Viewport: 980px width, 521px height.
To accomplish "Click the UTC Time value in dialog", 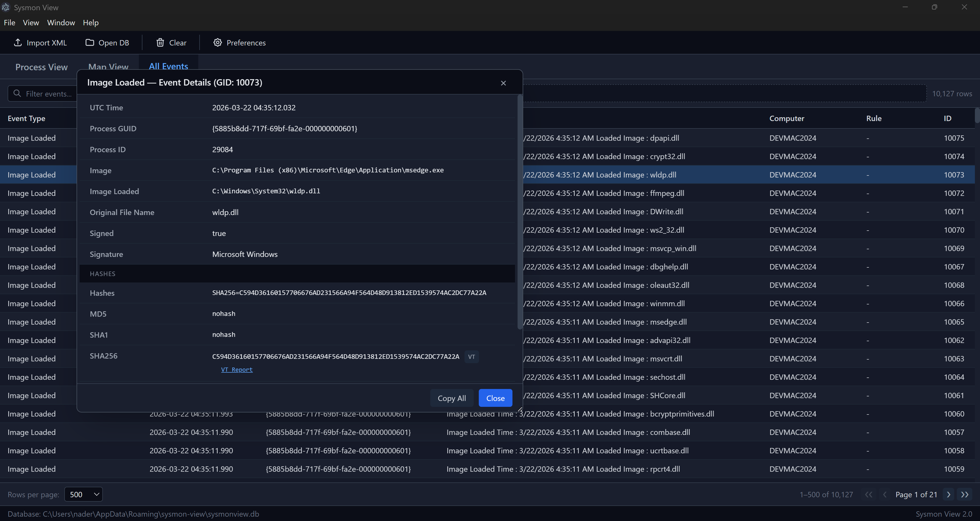I will (x=254, y=108).
